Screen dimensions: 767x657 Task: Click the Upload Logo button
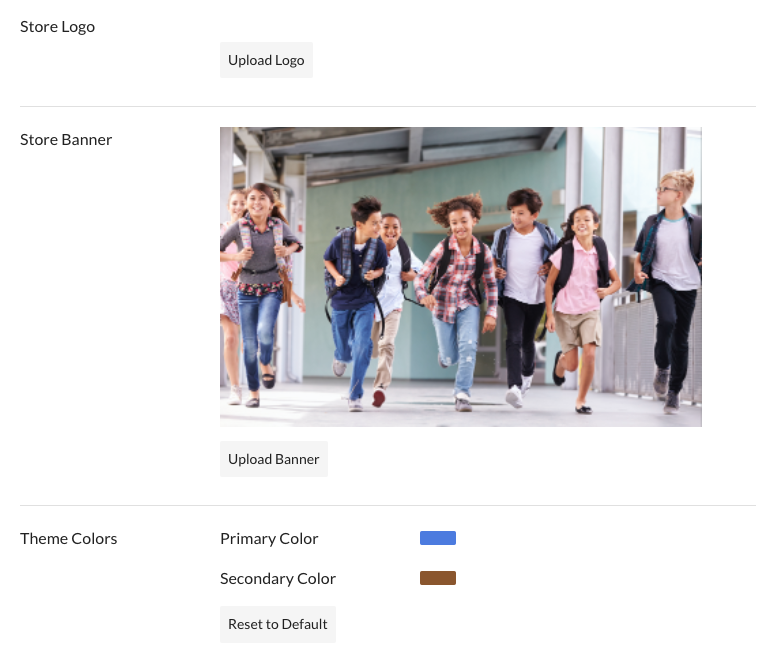click(266, 60)
